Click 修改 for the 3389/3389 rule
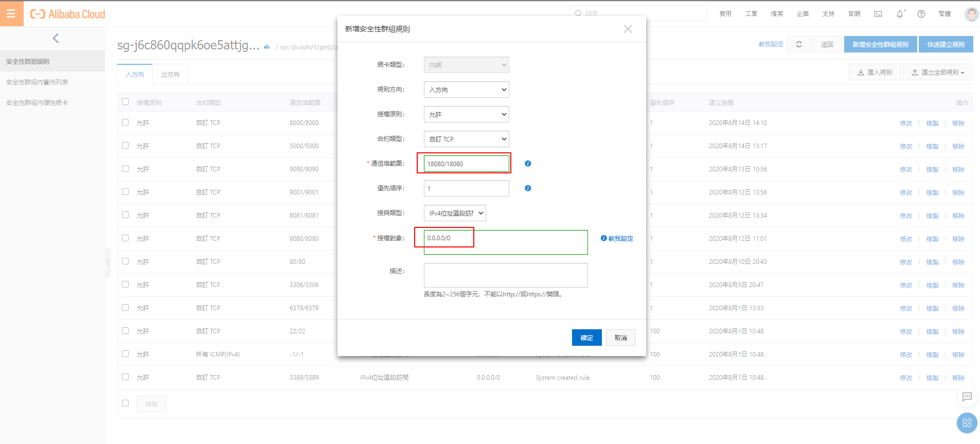 (906, 378)
